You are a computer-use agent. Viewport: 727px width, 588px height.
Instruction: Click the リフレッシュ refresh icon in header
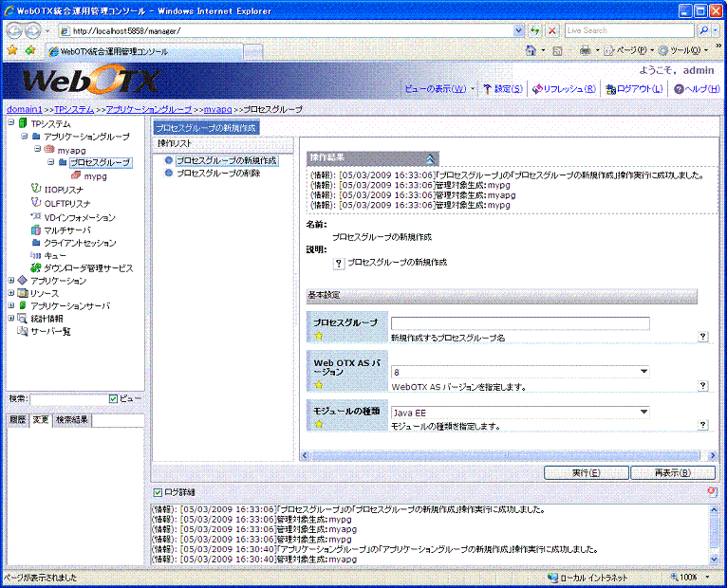pos(537,89)
